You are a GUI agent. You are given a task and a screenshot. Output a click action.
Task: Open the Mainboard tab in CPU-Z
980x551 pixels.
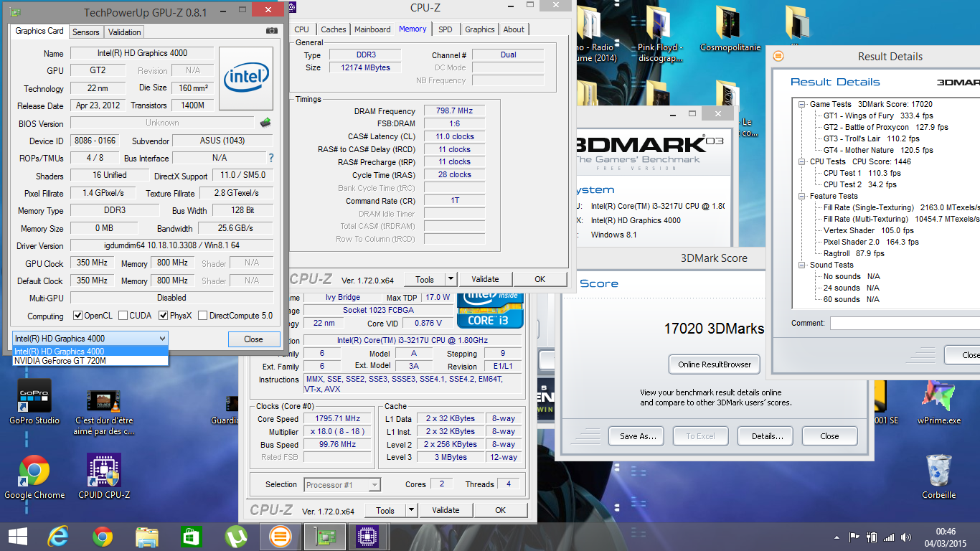click(x=373, y=29)
